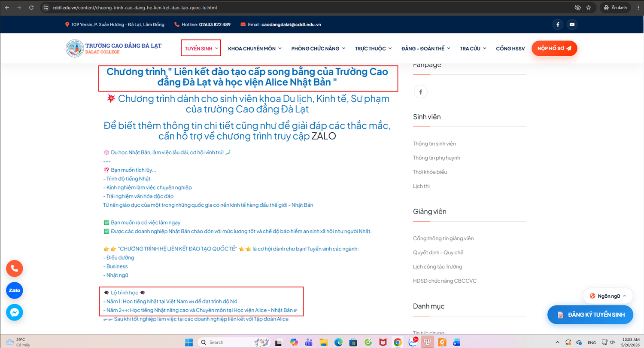
Task: Click the line "- Trình độ tiếng Nhật"
Action: [x=127, y=179]
